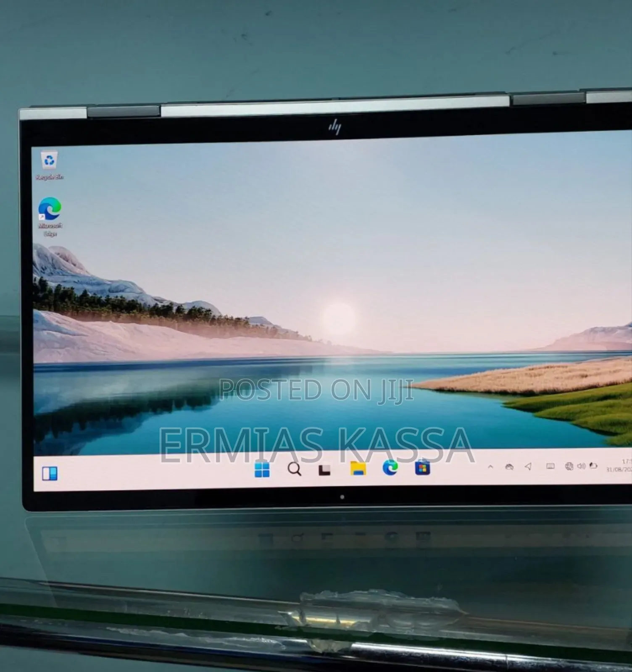Open the clock and date flyout
The image size is (632, 672).
coord(619,465)
